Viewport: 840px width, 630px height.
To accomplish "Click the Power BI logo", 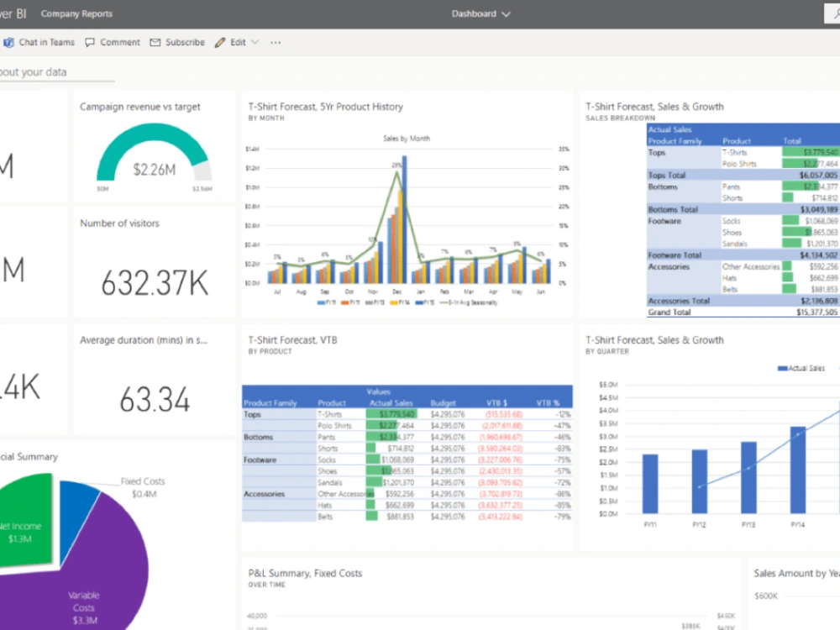I will point(11,13).
